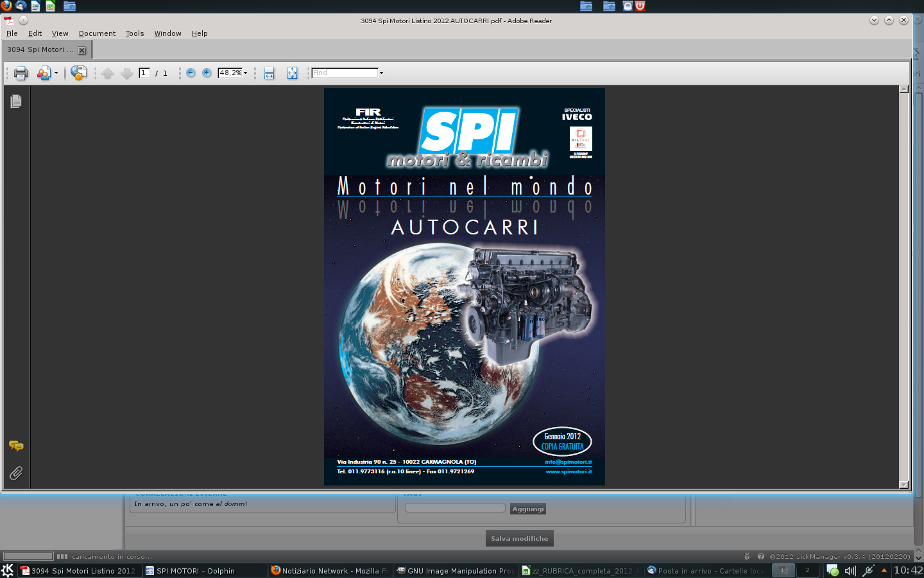Click the loading progress bar in the status bar

(x=28, y=556)
